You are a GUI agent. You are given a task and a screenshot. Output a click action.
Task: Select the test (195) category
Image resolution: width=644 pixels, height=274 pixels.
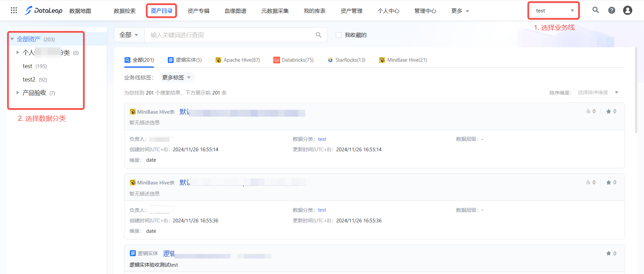pyautogui.click(x=35, y=66)
